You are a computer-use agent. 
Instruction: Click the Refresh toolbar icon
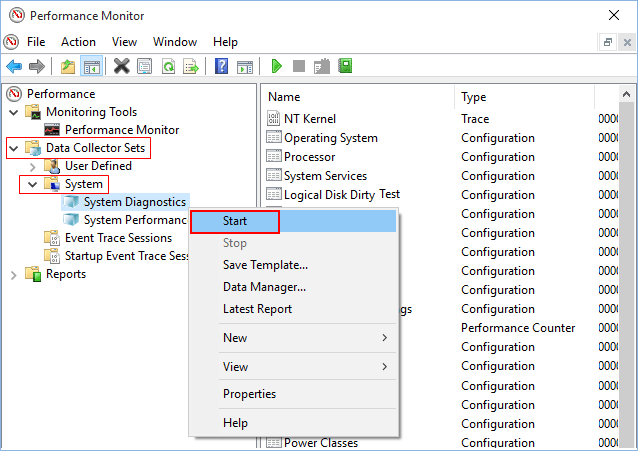(x=168, y=66)
